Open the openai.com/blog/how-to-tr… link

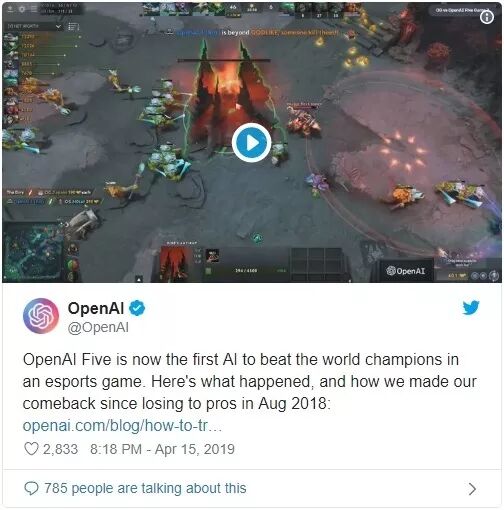click(x=122, y=426)
